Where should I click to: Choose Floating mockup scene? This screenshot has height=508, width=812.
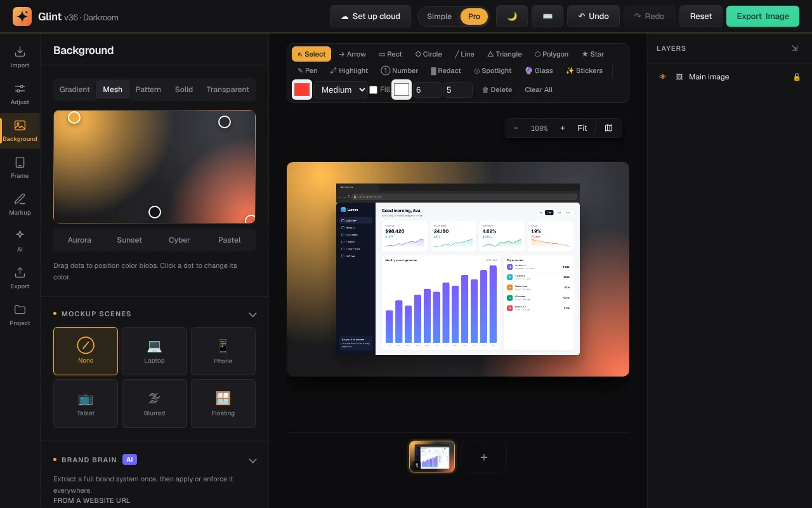tap(223, 403)
